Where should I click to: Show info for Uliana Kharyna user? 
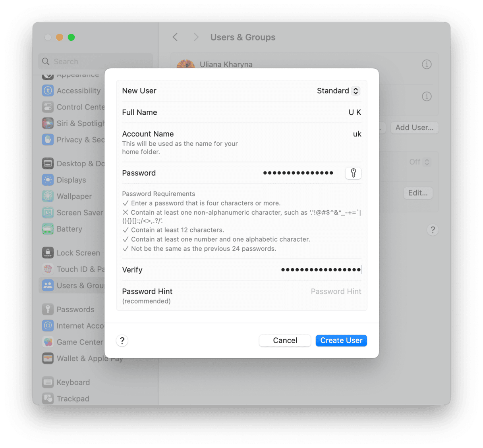pyautogui.click(x=427, y=64)
